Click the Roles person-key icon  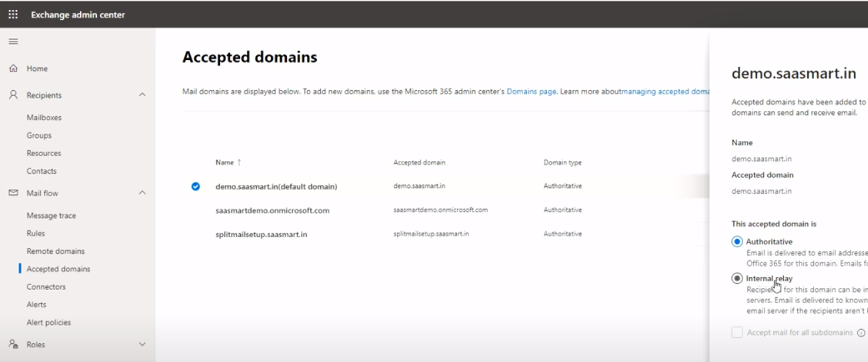pos(13,344)
